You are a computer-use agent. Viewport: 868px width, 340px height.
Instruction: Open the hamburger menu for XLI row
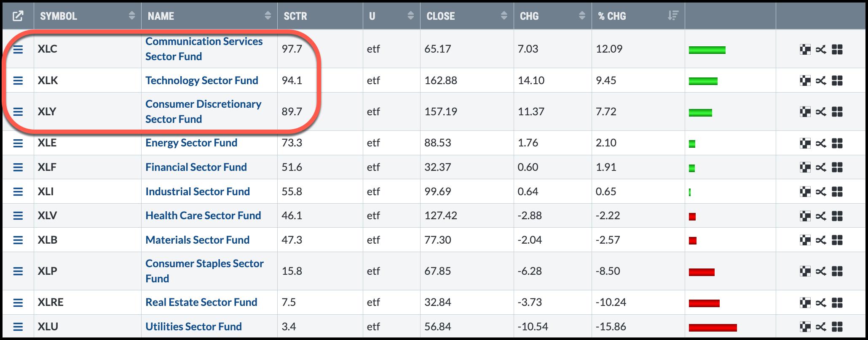18,192
